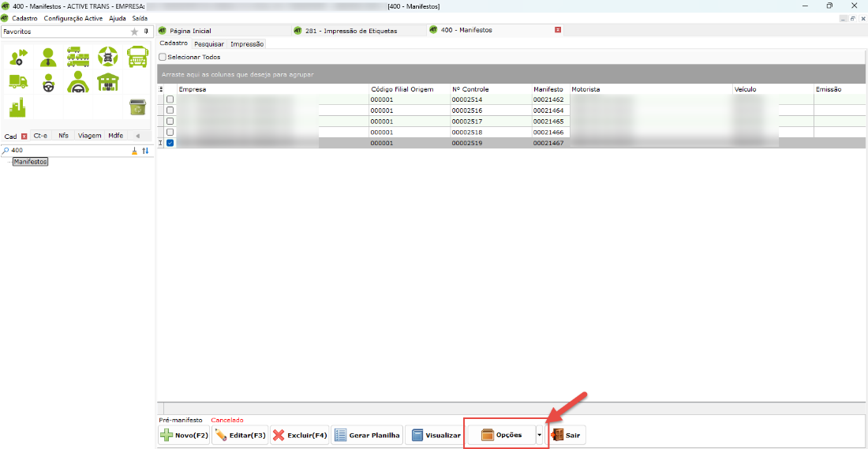Click the sidebar tabs scroll-left arrow
868x449 pixels.
point(138,137)
